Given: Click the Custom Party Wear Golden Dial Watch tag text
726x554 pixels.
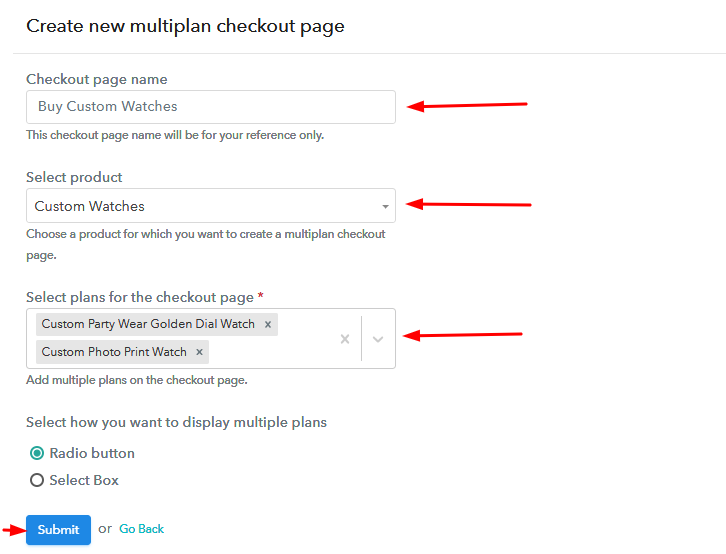Looking at the screenshot, I should click(148, 324).
